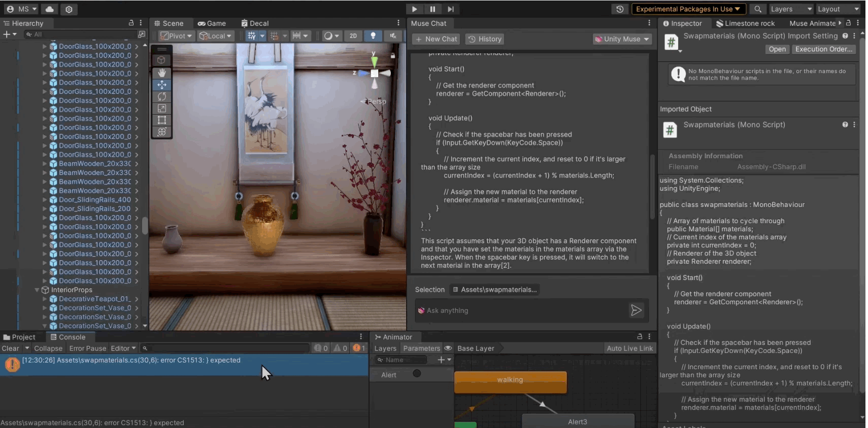
Task: Switch to the Game tab
Action: click(212, 23)
